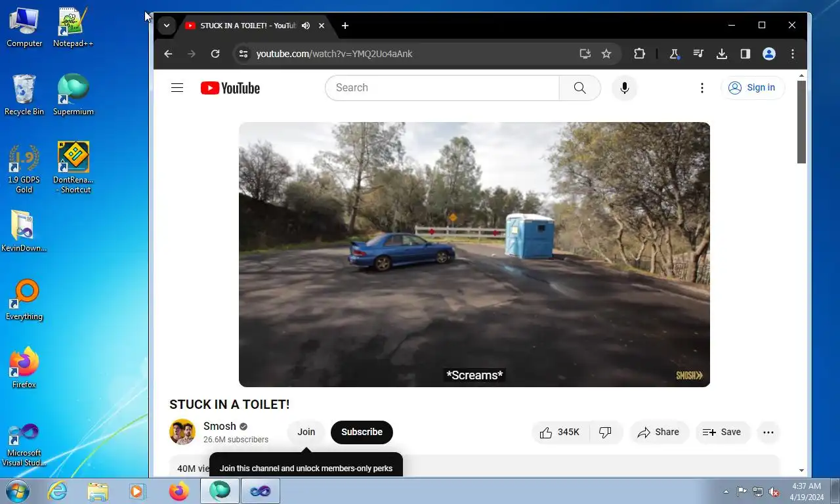The height and width of the screenshot is (504, 840).
Task: Open browser extensions puzzle icon
Action: (x=640, y=54)
